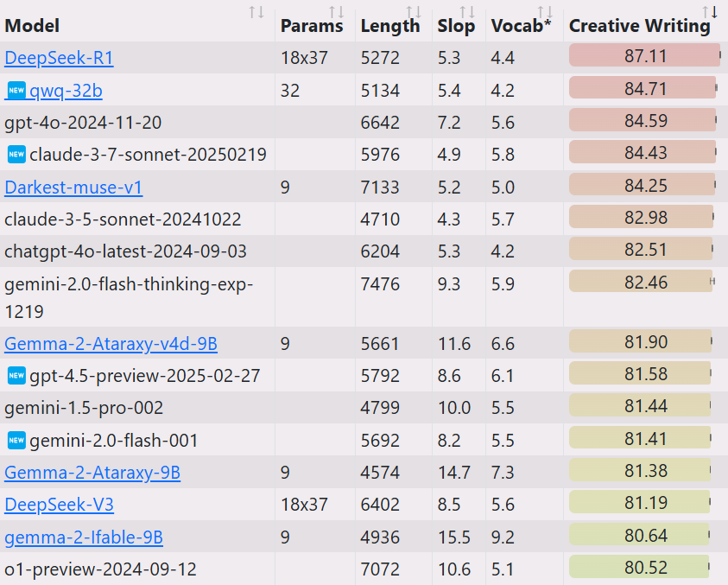Click the NEW badge beside claude-3-7-sonnet-20250219
Image resolution: width=728 pixels, height=585 pixels.
coord(16,154)
